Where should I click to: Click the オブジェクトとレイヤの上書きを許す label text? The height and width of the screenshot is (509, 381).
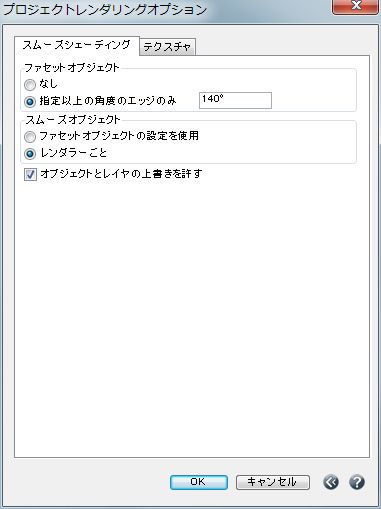[121, 174]
